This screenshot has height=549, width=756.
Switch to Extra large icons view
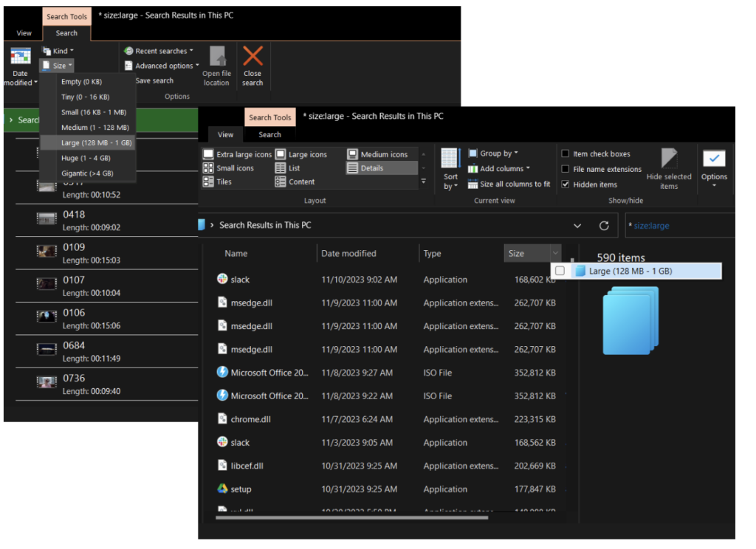[x=244, y=153]
